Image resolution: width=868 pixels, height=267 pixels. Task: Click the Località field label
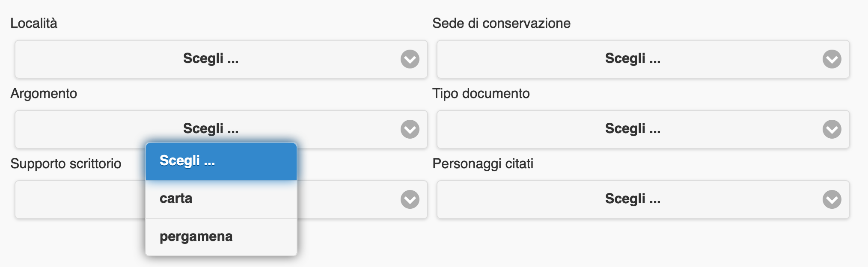[34, 23]
